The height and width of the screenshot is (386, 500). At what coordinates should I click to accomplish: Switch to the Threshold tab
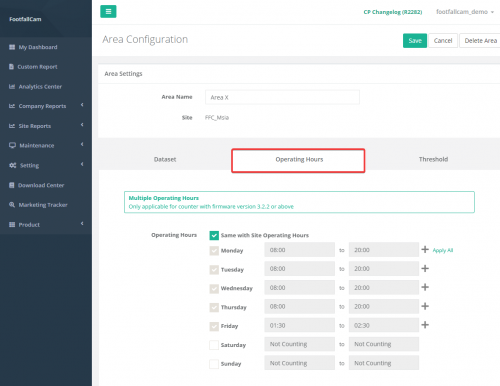[433, 159]
